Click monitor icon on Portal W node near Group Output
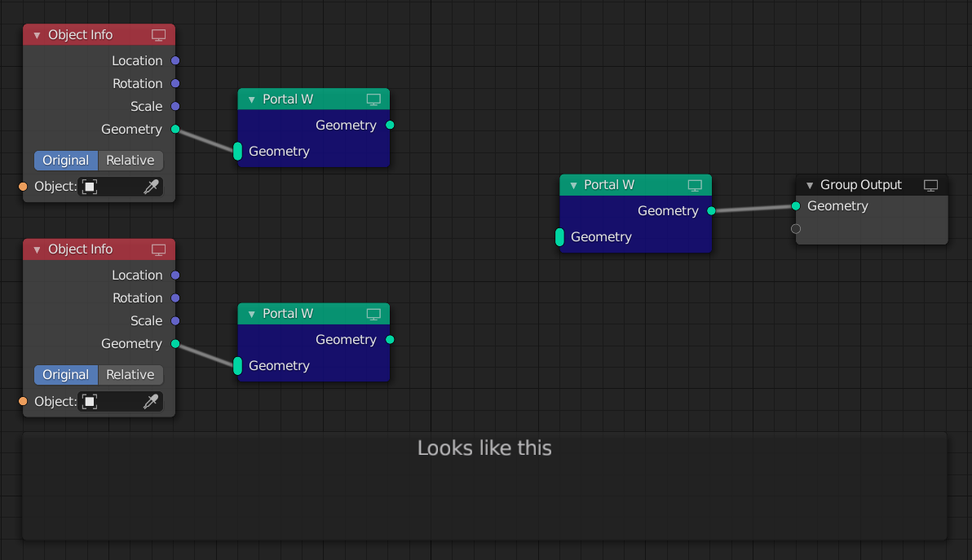This screenshot has height=560, width=972. click(x=695, y=185)
